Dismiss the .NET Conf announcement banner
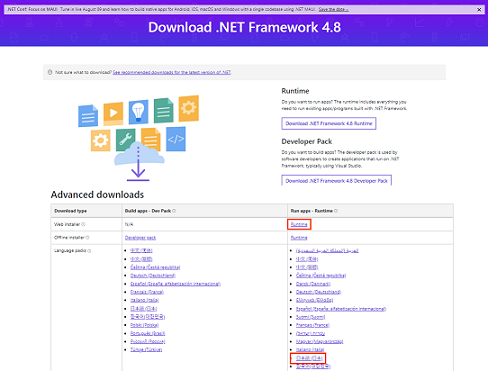The width and height of the screenshot is (488, 371). [479, 9]
